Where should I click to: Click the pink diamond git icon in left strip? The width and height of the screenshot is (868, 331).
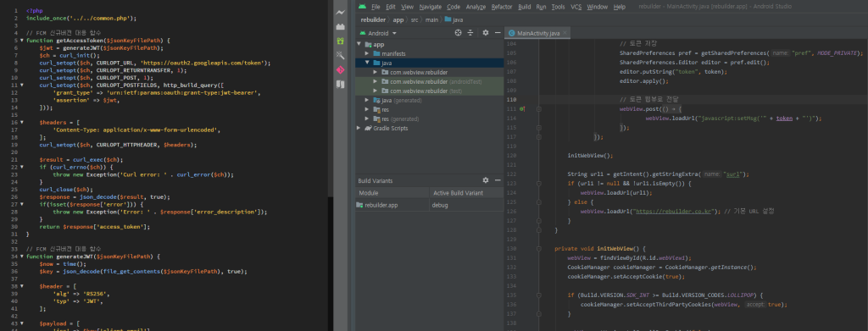(341, 69)
